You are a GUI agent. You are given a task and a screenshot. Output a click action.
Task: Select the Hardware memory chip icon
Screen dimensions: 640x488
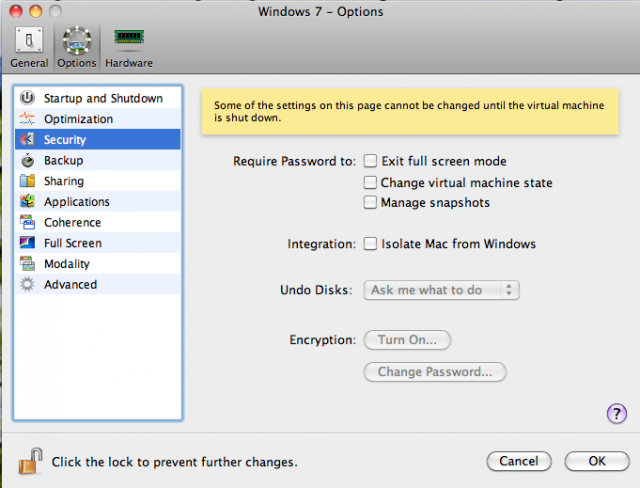tap(129, 37)
